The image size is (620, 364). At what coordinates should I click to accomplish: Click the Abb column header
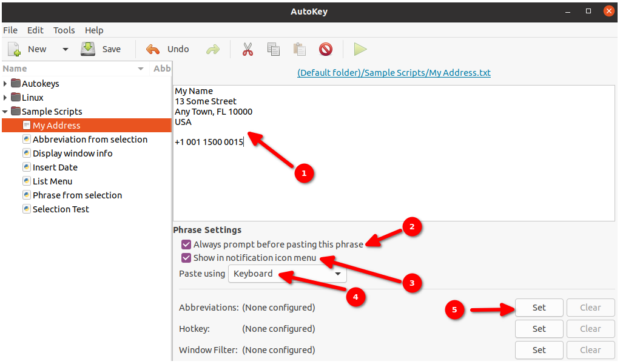[x=162, y=69]
